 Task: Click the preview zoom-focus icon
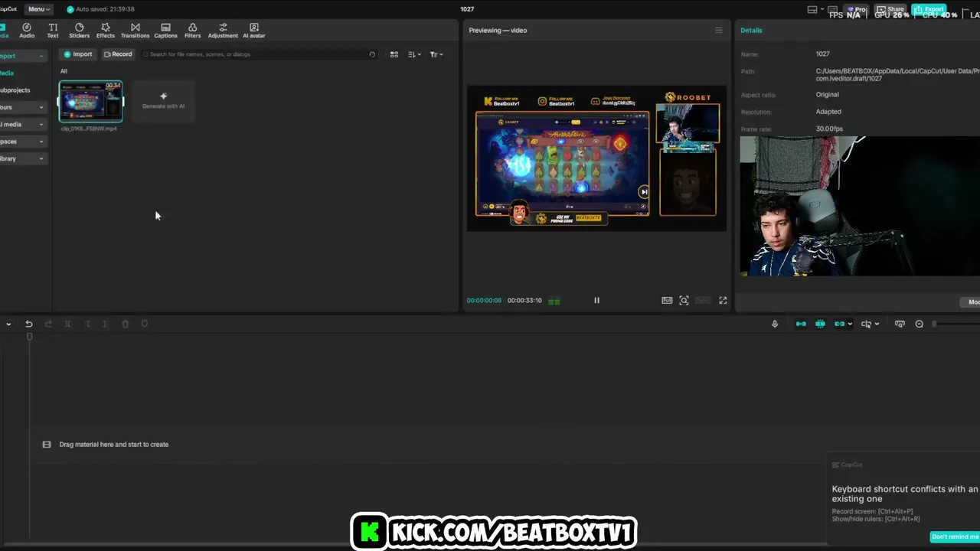(684, 300)
